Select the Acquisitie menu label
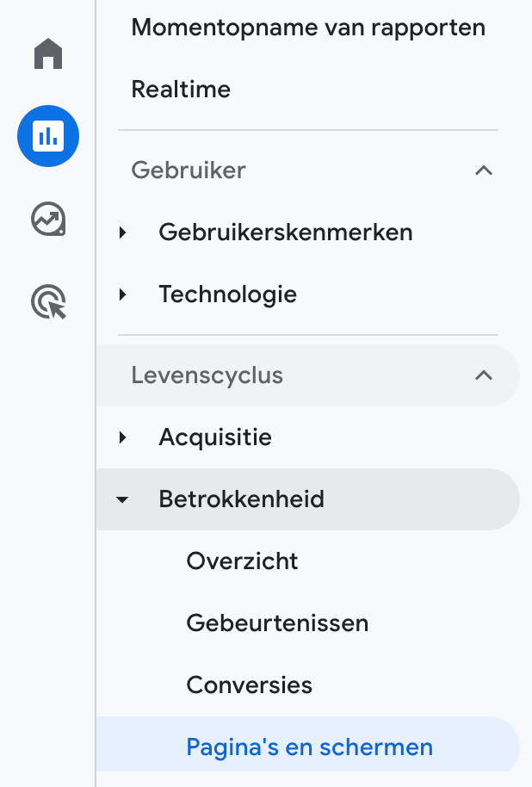 point(215,437)
